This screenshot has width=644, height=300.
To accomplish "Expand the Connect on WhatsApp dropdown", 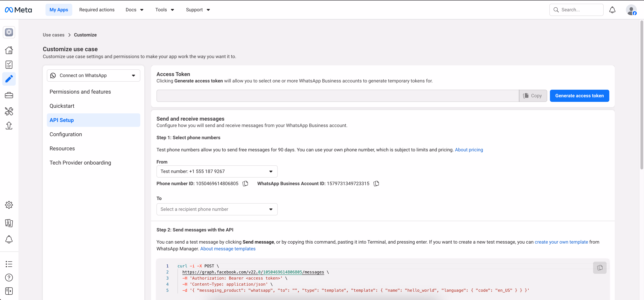I will pos(94,75).
